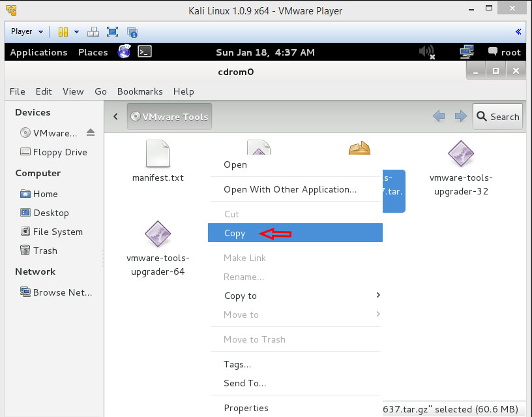Choose Make Link in context menu
Screen dimensions: 532x417
[x=295, y=258]
